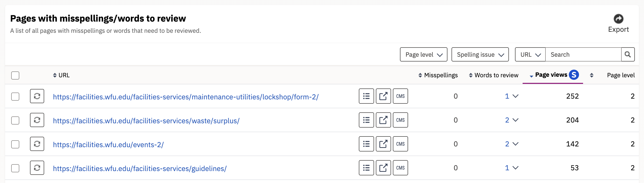Open CMS for the events-2 page

400,144
